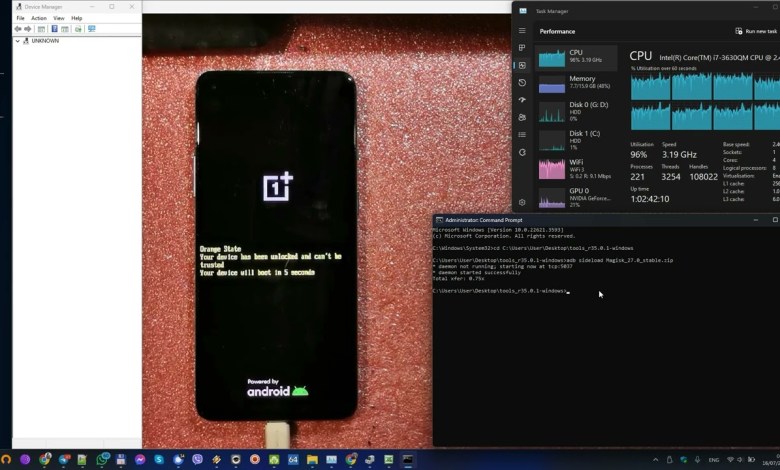Open Task Manager settings gear
Viewport: 780px width, 470px height.
point(522,202)
